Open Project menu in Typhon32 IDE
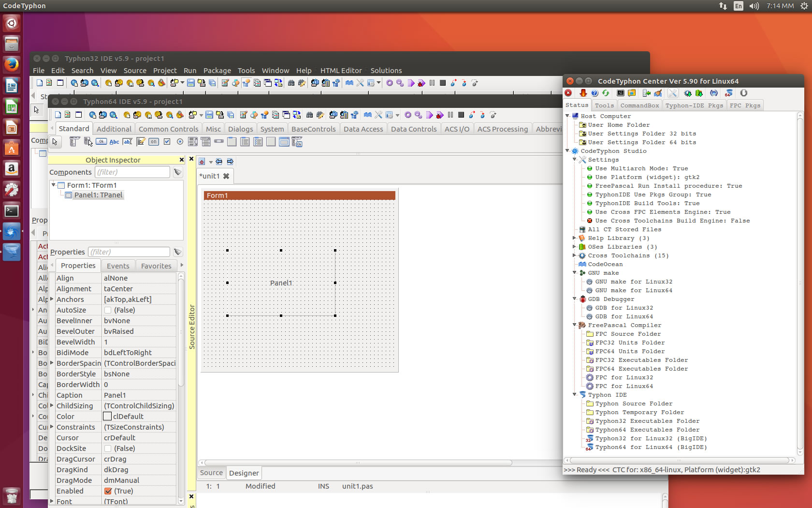The image size is (812, 508). (165, 71)
